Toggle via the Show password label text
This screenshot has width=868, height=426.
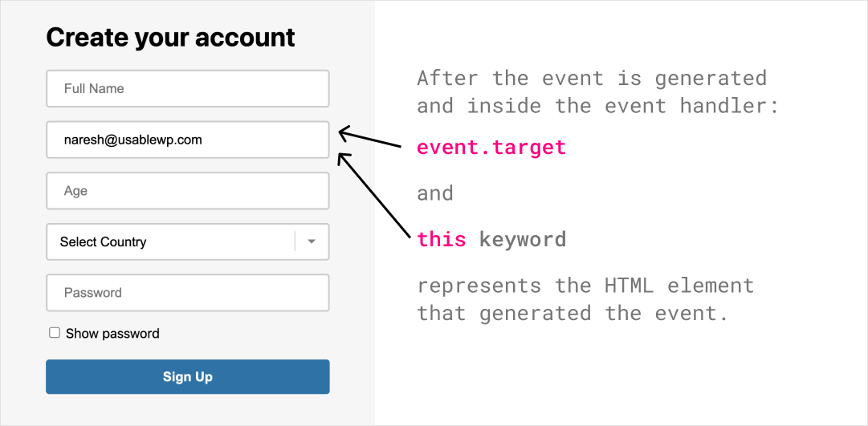[x=112, y=334]
